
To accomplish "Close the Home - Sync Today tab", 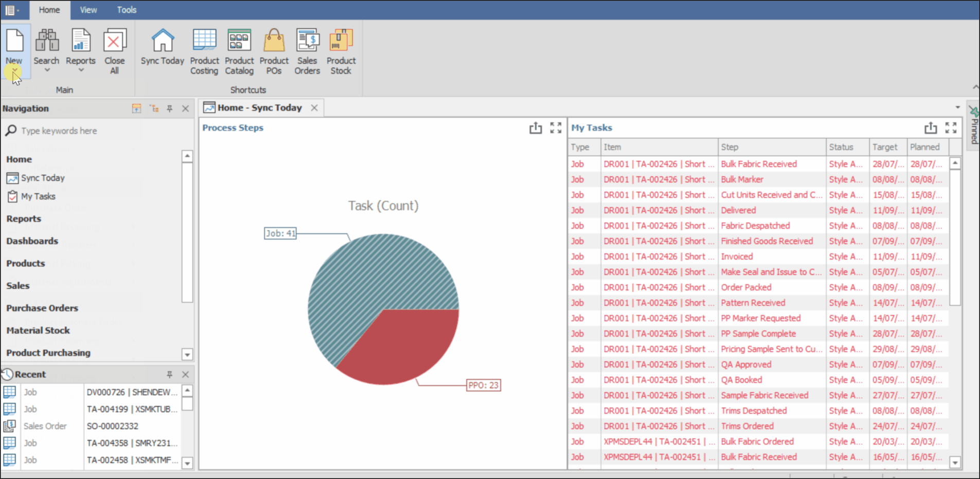I will [x=314, y=108].
